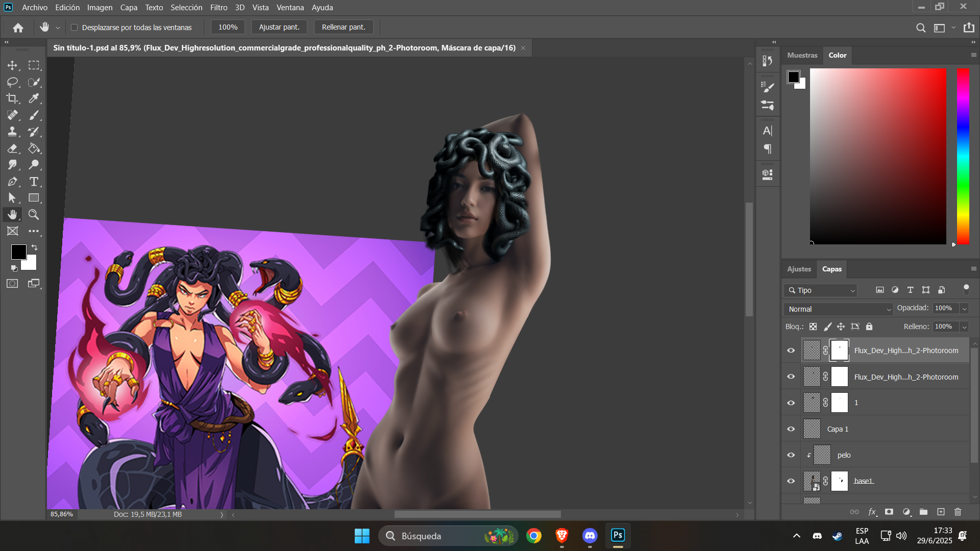Click the Ajustar pant. button
Image resolution: width=980 pixels, height=551 pixels.
(x=279, y=27)
